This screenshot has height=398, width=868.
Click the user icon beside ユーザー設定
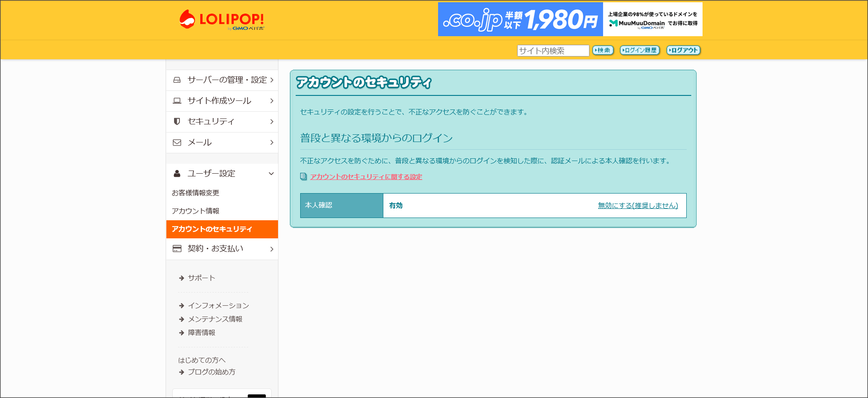(177, 174)
